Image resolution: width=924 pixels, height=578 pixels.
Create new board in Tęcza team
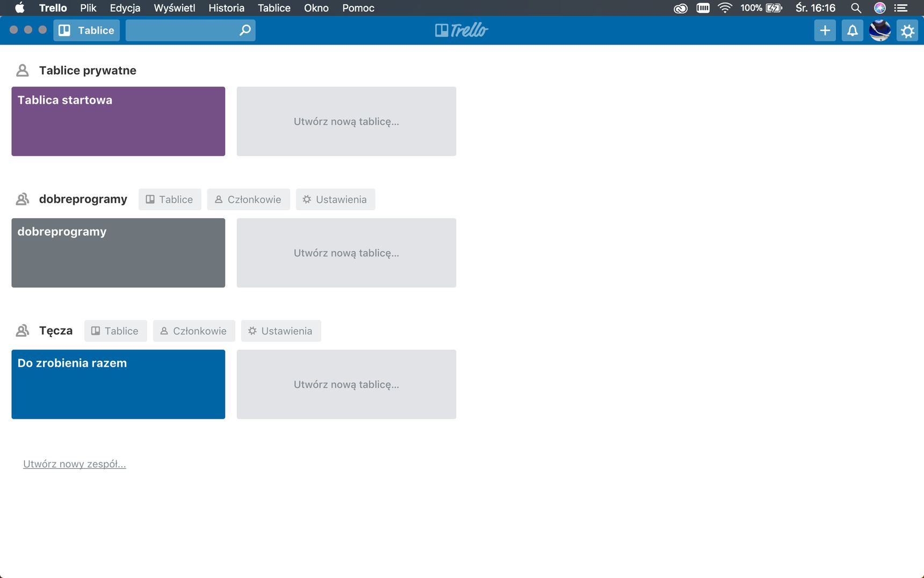[346, 384]
